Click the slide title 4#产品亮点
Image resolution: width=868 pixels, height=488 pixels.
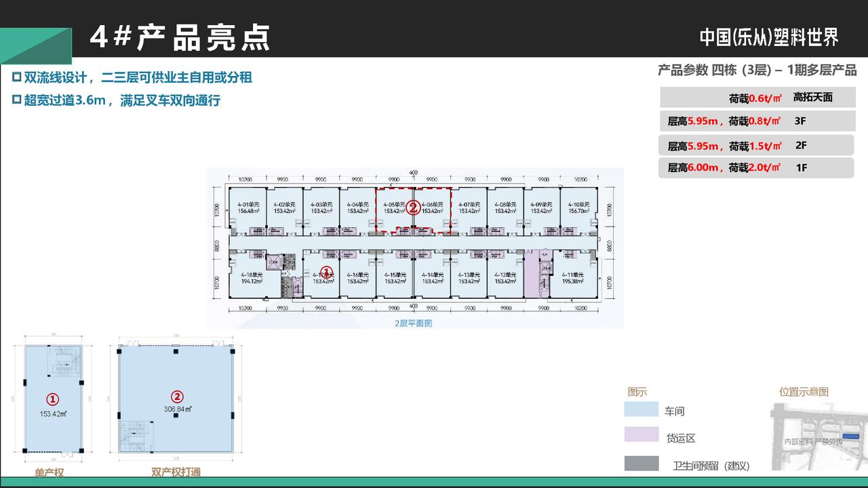pyautogui.click(x=180, y=37)
